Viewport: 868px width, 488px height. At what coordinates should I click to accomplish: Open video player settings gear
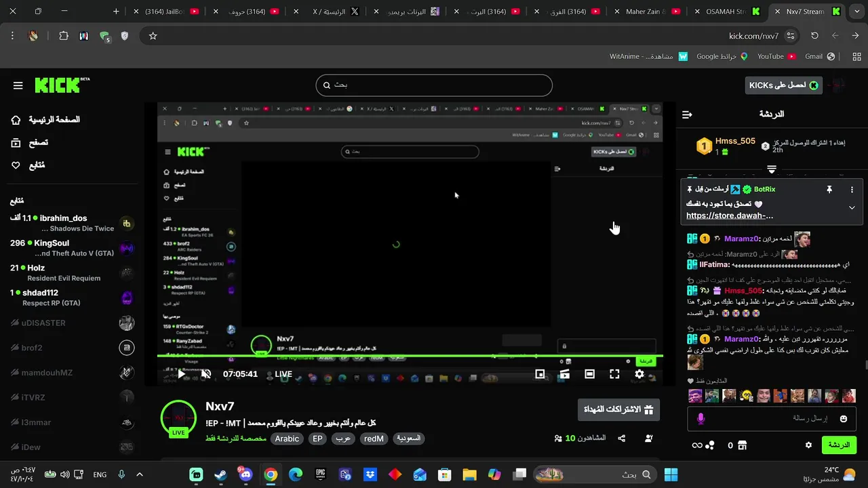tap(639, 373)
